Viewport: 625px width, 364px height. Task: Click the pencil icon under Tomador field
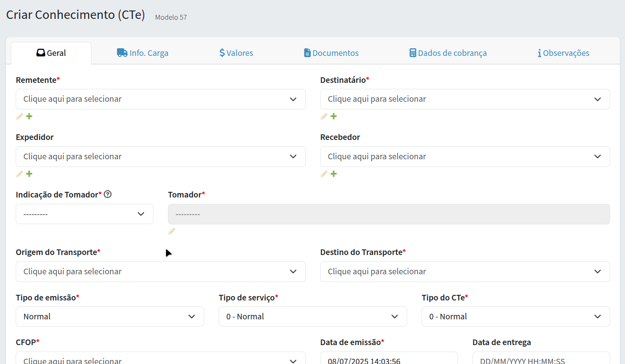pos(172,231)
